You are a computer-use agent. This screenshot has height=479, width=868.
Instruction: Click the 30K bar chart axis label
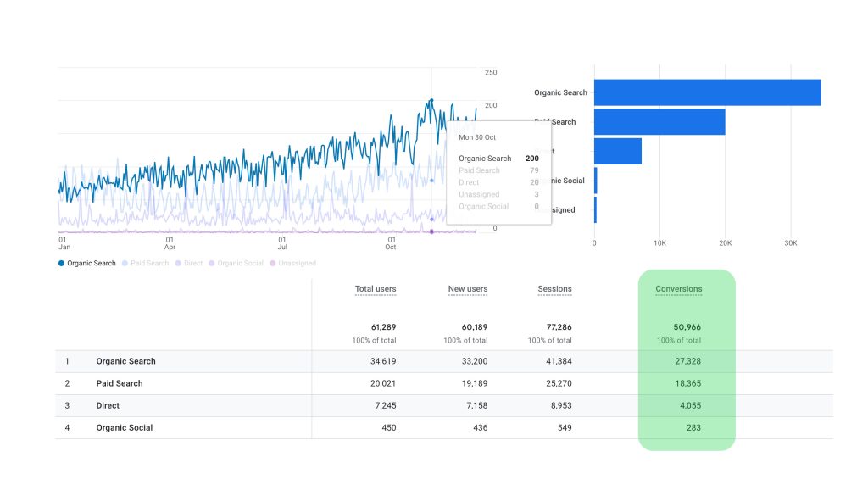(791, 243)
